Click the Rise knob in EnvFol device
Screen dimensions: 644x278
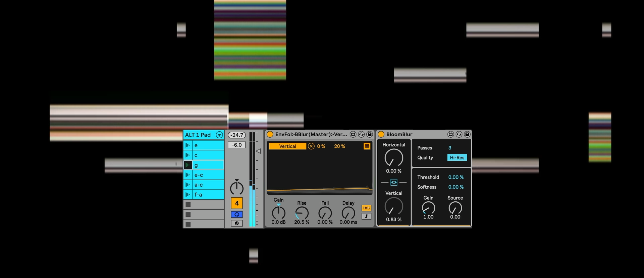click(302, 213)
